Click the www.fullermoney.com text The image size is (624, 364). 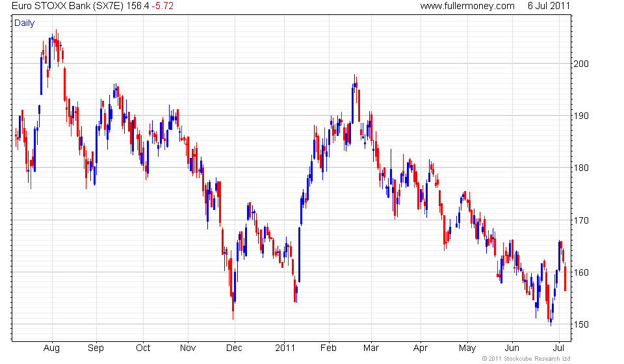tap(467, 6)
